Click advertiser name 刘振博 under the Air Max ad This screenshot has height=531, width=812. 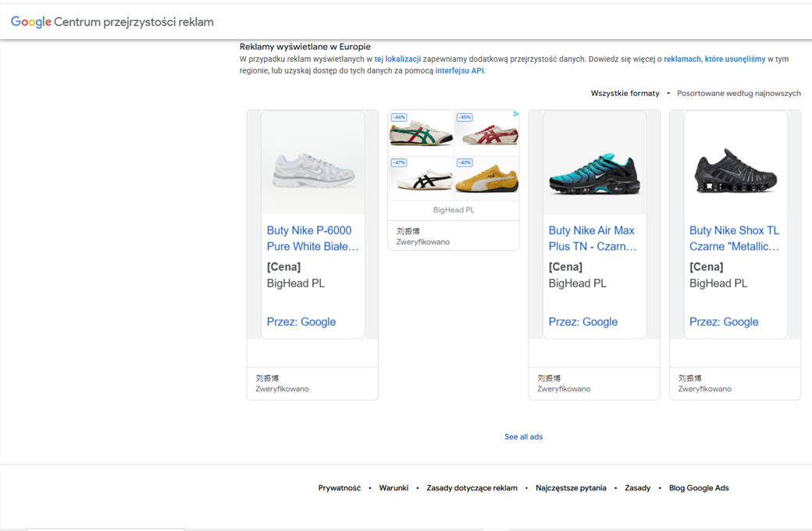pyautogui.click(x=549, y=378)
